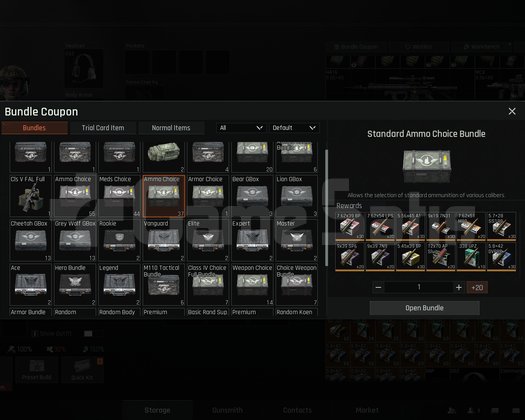Viewport: 525px width, 420px height.
Task: Click the bundle list vertical scrollbar
Action: (326, 208)
